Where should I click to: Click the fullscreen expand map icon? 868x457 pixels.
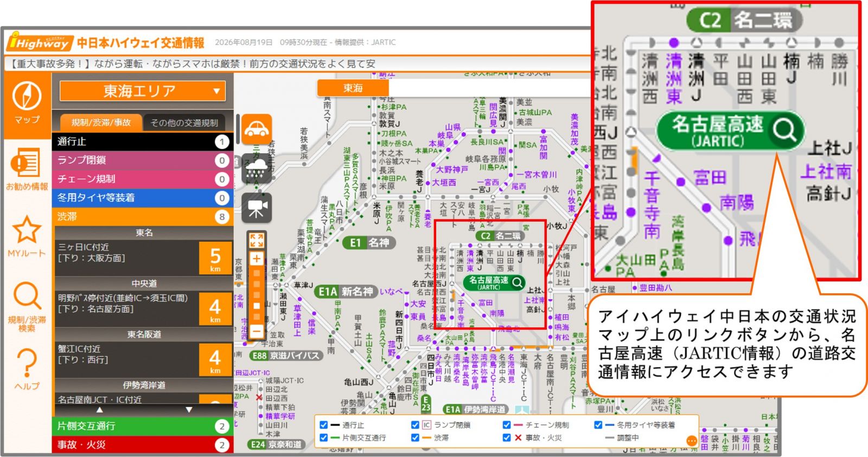click(257, 240)
